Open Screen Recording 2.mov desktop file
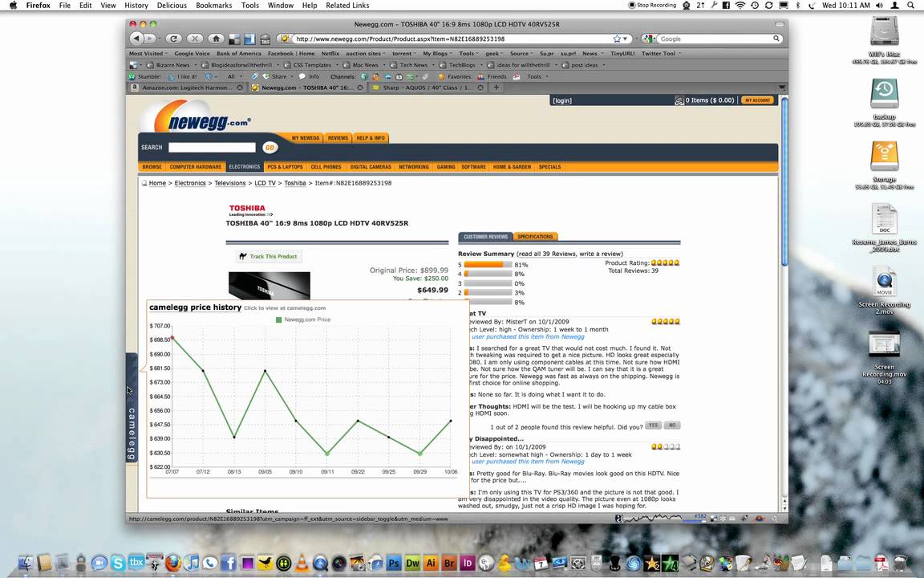The width and height of the screenshot is (924, 578). tap(884, 282)
